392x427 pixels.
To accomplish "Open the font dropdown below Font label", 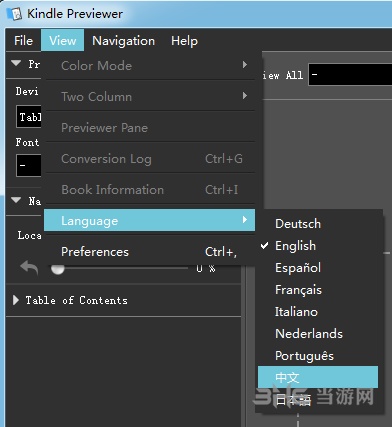I will pos(29,165).
